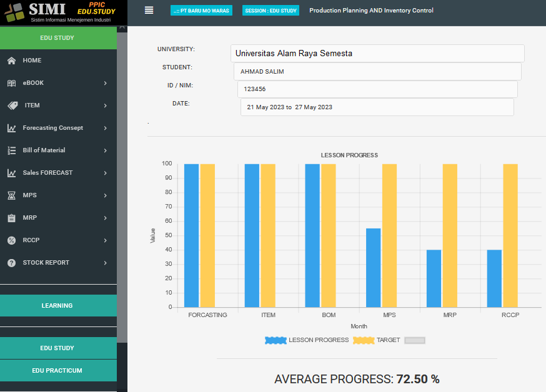This screenshot has width=546, height=392.
Task: Click the Forecasting Consept chart icon
Action: (x=11, y=128)
